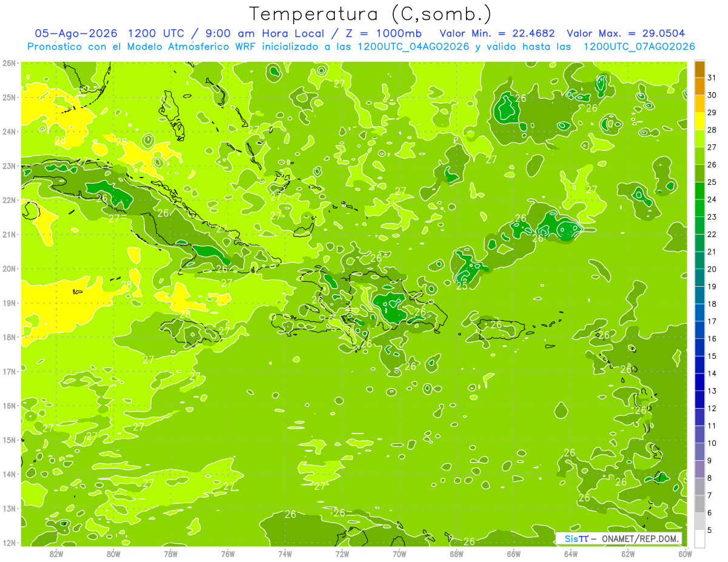
Task: Click the 78W longitude axis label
Action: point(170,554)
